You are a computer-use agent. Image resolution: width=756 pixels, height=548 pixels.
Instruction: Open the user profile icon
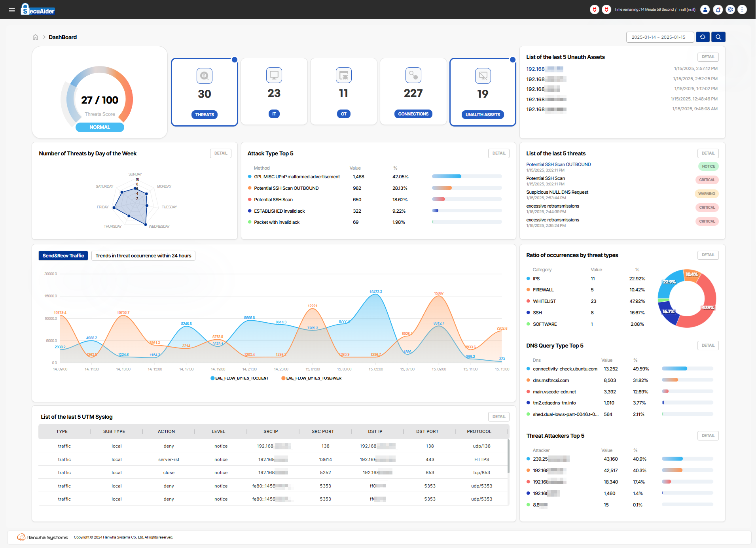click(x=705, y=9)
